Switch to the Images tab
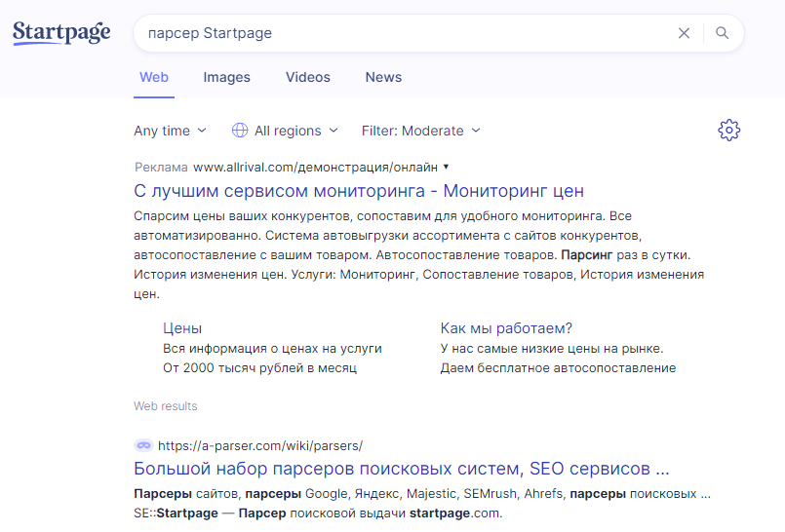Viewport: 785px width, 532px height. (x=226, y=78)
